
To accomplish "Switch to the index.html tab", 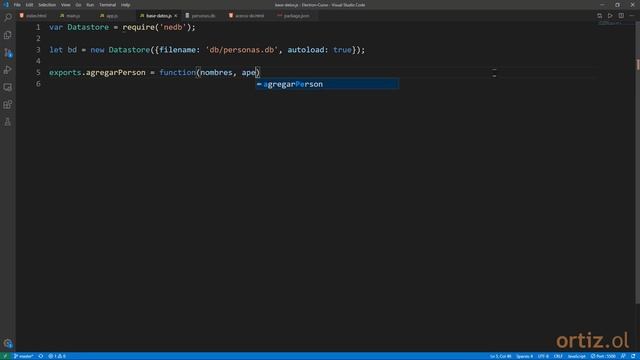I will click(36, 16).
